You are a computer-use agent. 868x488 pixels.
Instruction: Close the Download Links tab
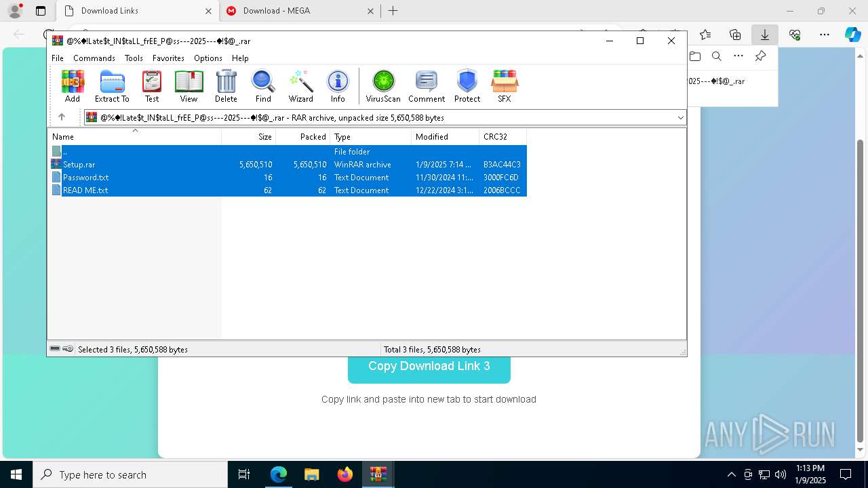coord(208,11)
